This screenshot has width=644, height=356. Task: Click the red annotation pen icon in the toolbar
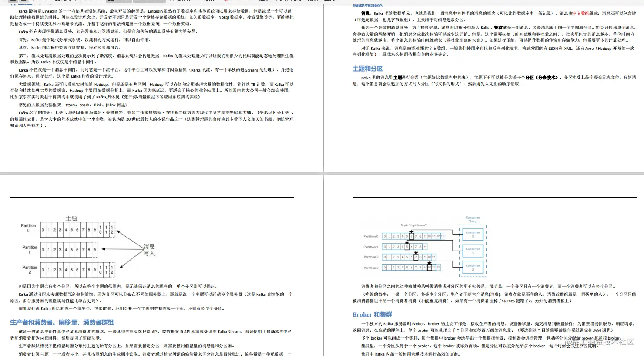click(226, 2)
